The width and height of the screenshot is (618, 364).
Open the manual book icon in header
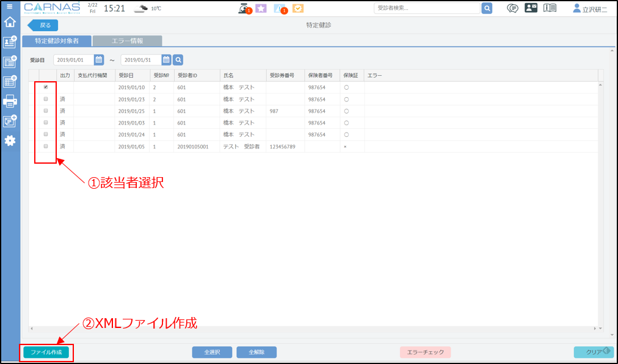[550, 8]
